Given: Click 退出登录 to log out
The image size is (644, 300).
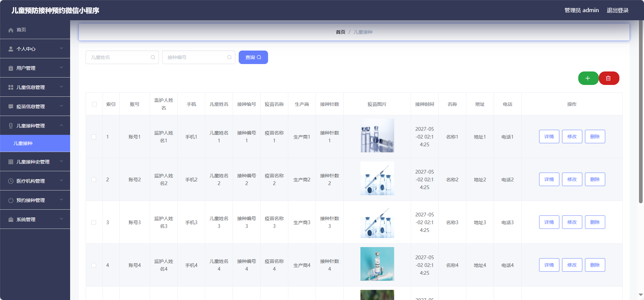Looking at the screenshot, I should pyautogui.click(x=618, y=10).
